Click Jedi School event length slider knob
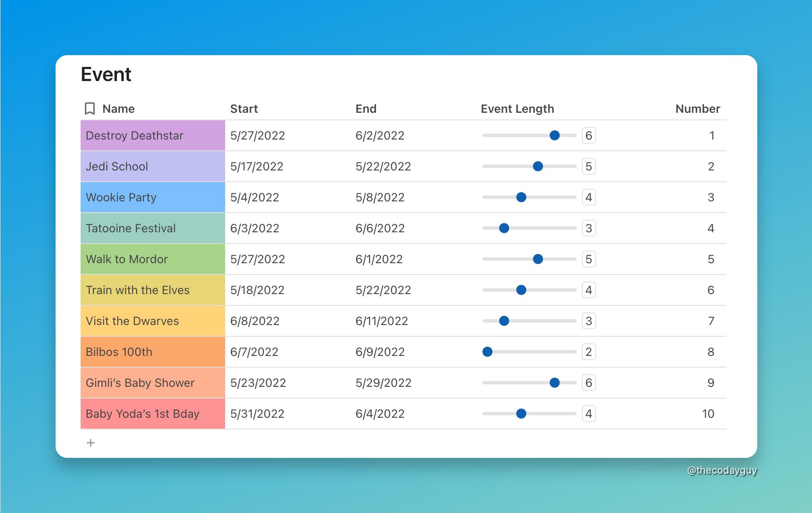 point(538,166)
